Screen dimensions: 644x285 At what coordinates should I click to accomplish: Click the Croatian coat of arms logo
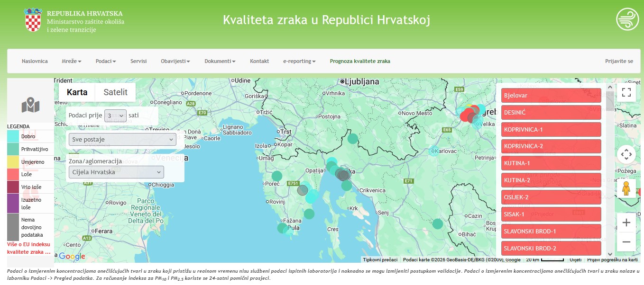click(33, 20)
